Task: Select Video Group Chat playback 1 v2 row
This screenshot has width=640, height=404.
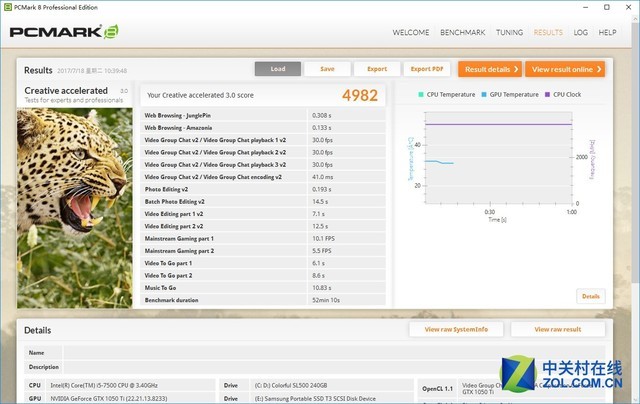Action: (x=263, y=140)
